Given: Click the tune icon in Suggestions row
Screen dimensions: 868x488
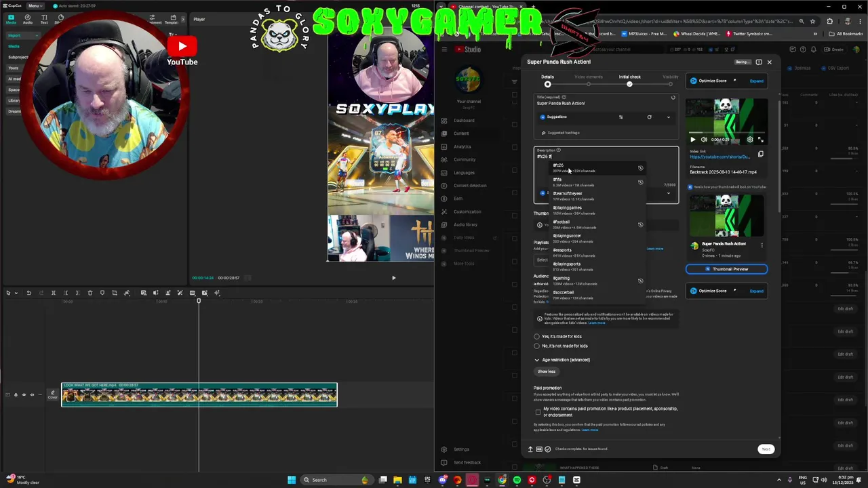Looking at the screenshot, I should [x=620, y=117].
